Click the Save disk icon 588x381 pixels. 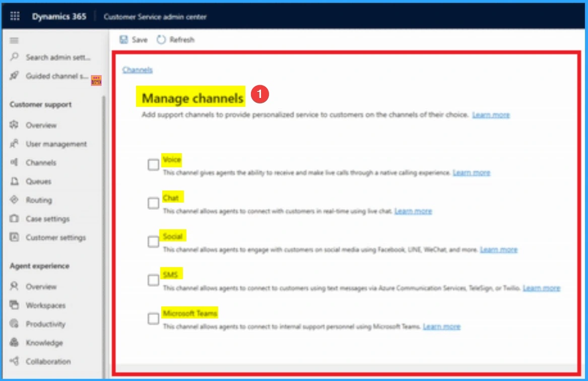[x=123, y=39]
